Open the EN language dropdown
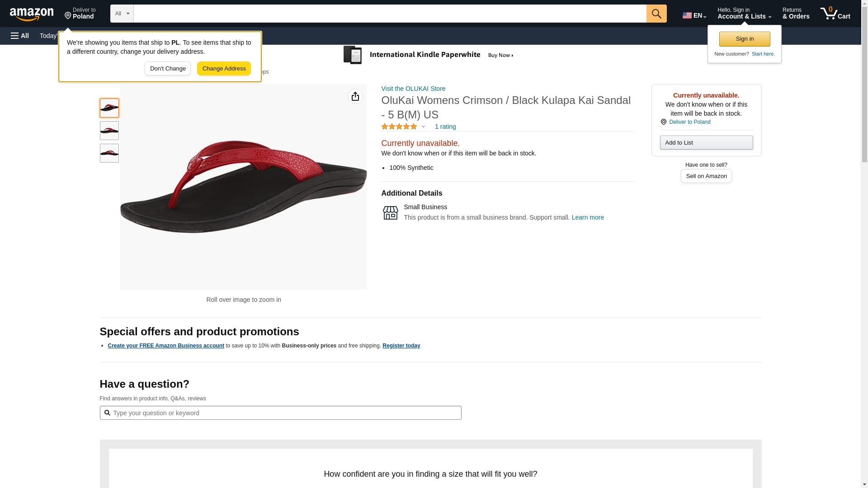868x488 pixels. pos(694,15)
